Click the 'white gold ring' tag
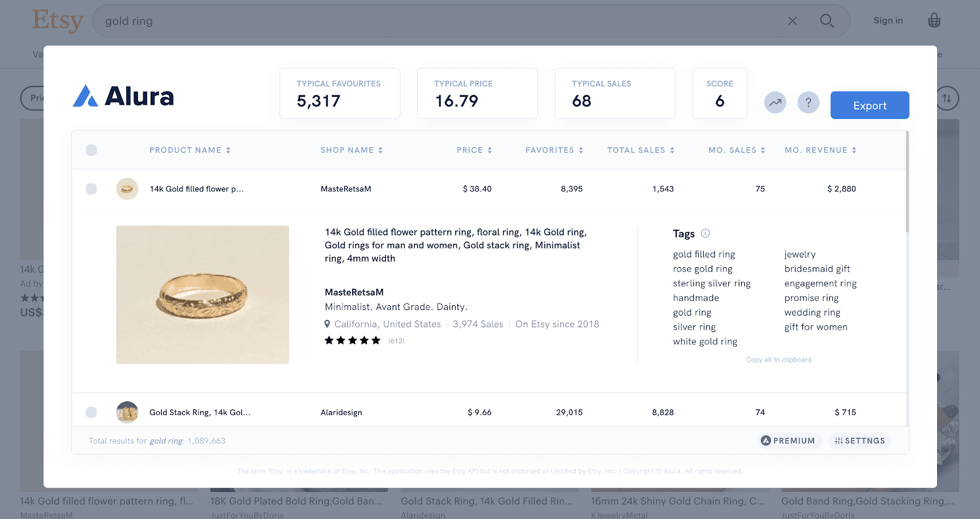This screenshot has width=980, height=519. coord(705,342)
